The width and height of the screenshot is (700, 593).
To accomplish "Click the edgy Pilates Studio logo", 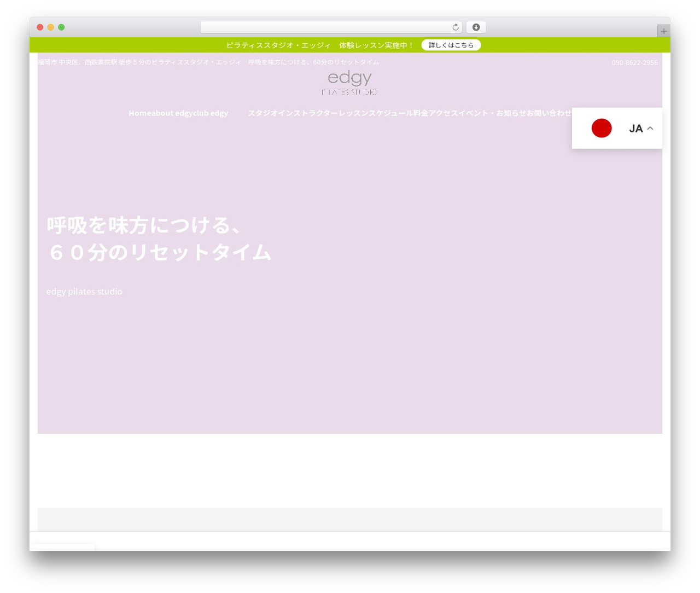I will [x=349, y=83].
